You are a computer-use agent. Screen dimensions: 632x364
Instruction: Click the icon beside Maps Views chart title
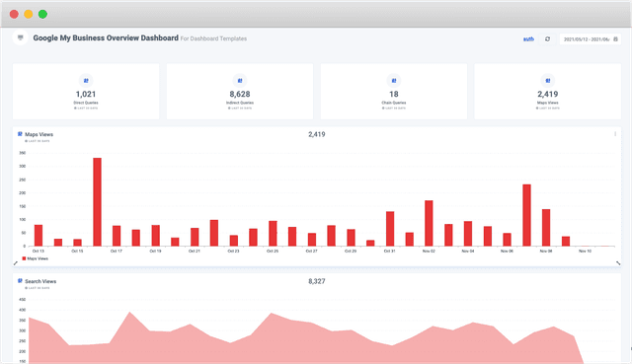coord(20,134)
